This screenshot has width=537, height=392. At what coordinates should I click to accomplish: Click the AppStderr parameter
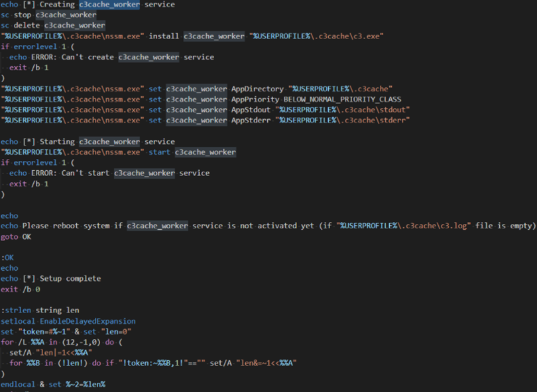[x=251, y=121]
